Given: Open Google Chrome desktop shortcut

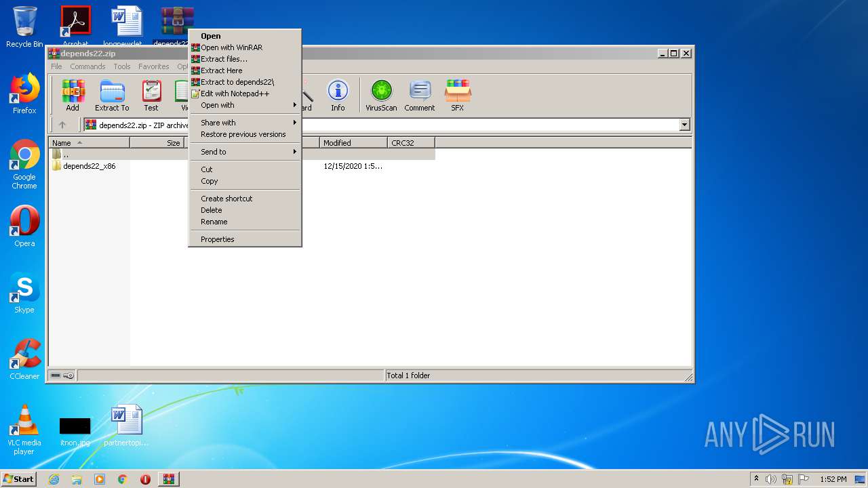Looking at the screenshot, I should 24,164.
